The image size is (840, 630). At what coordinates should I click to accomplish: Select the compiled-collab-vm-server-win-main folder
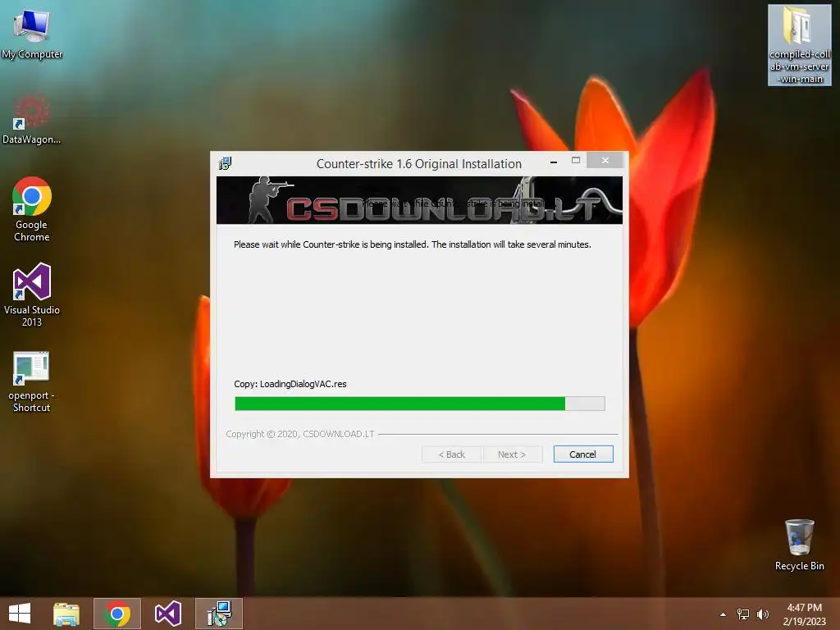[799, 45]
